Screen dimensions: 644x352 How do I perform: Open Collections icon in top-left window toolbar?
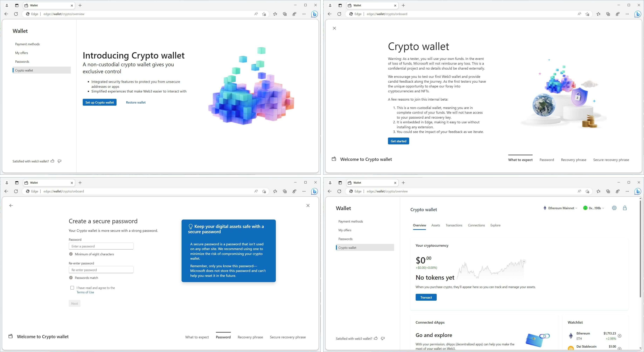(285, 14)
